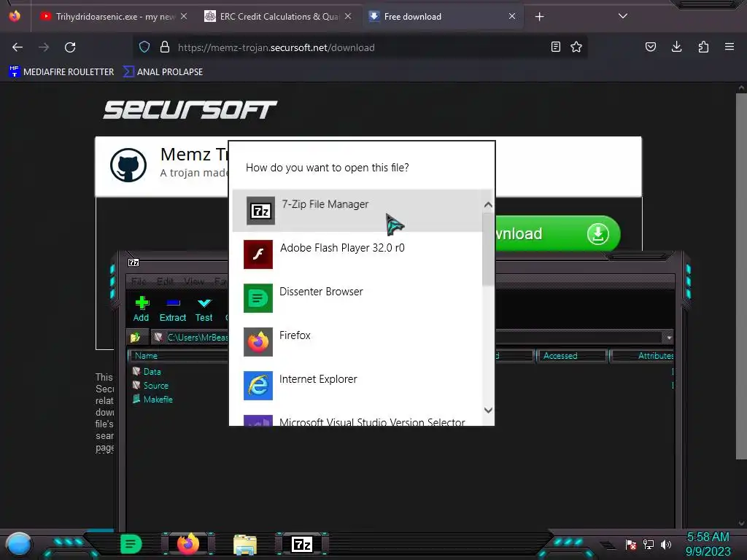
Task: Click Firefox icon in taskbar
Action: (x=188, y=544)
